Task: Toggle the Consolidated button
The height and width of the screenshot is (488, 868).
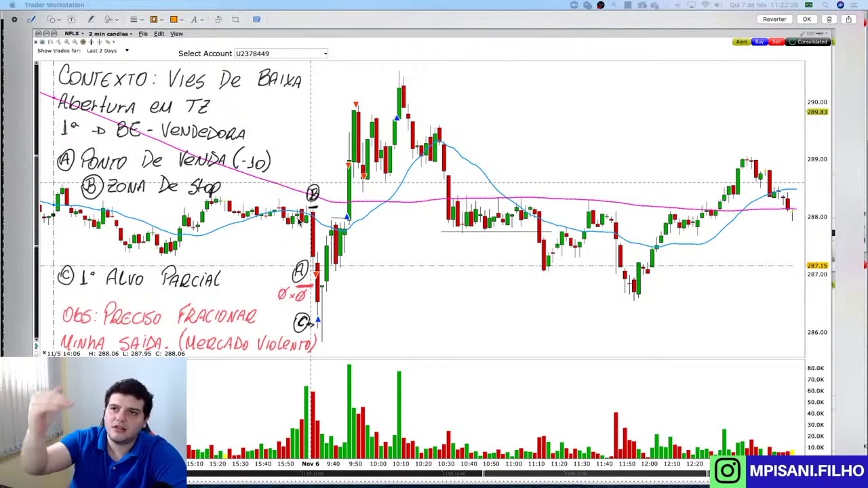Action: (x=808, y=42)
